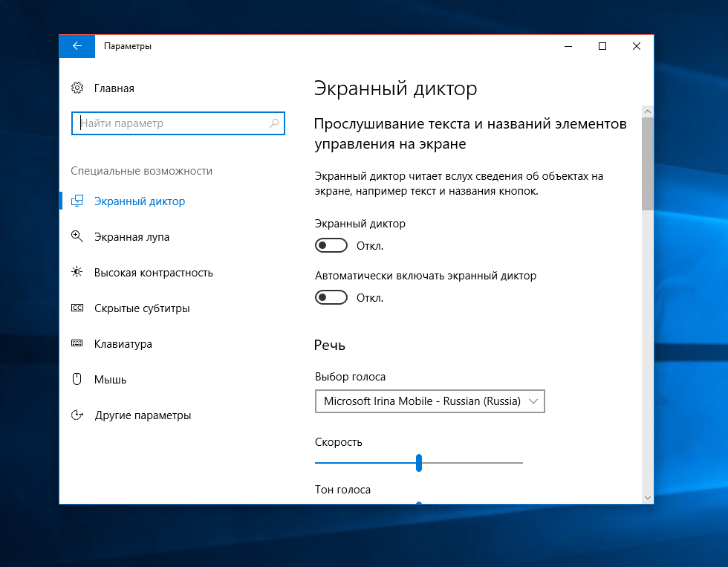
Task: Click the search magnifier icon
Action: (x=274, y=123)
